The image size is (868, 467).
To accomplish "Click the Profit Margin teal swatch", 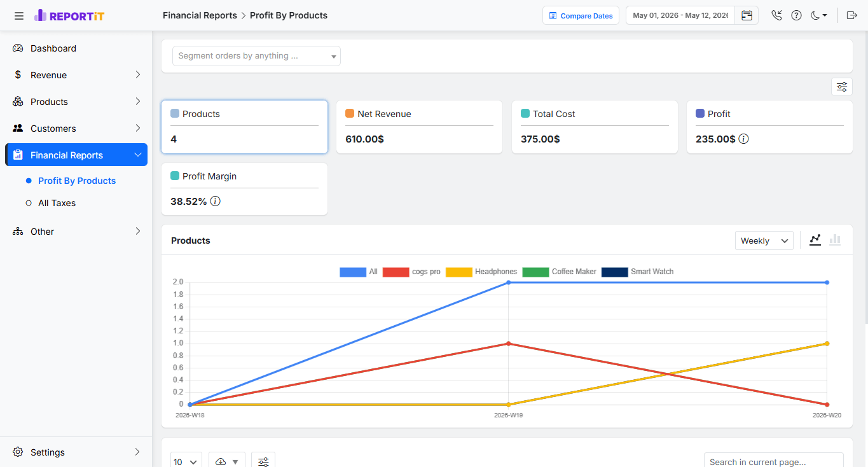I will [175, 176].
